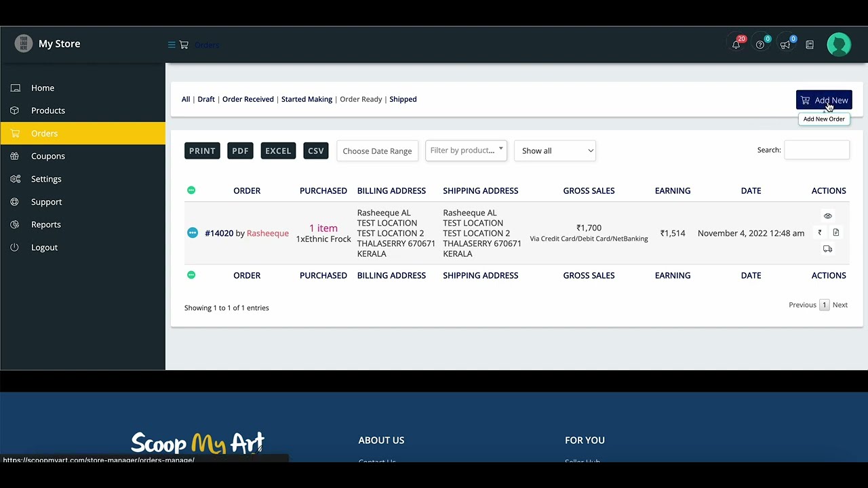The width and height of the screenshot is (868, 488).
Task: Click the green status icon in table footer
Action: [x=191, y=275]
